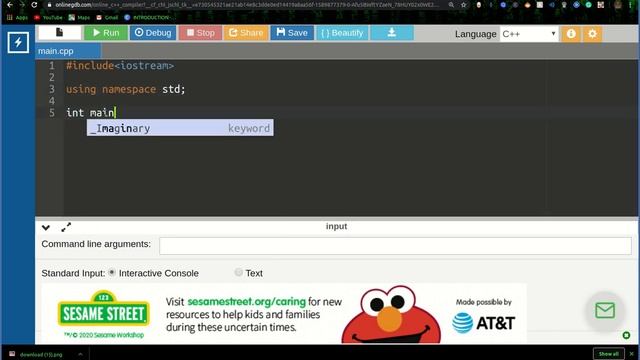Bookmark this page with the star icon
The height and width of the screenshot is (360, 640).
464,5
